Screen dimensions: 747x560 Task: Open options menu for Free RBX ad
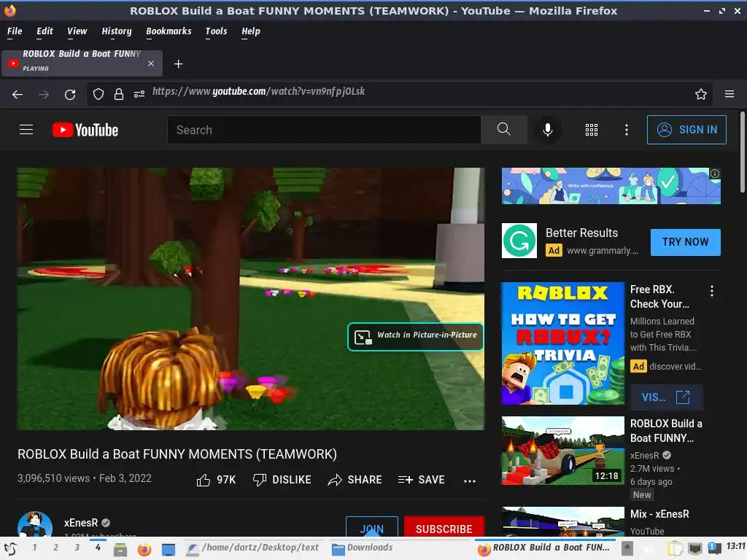tap(712, 291)
